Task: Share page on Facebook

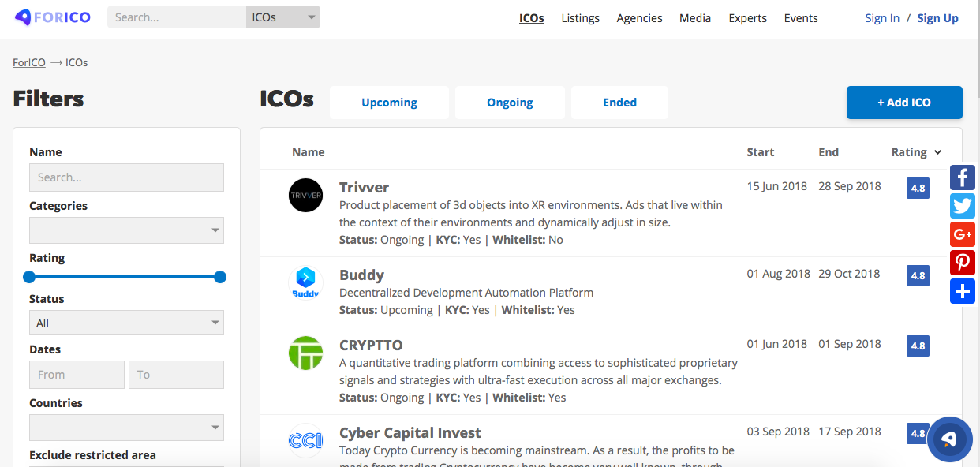Action: 963,177
